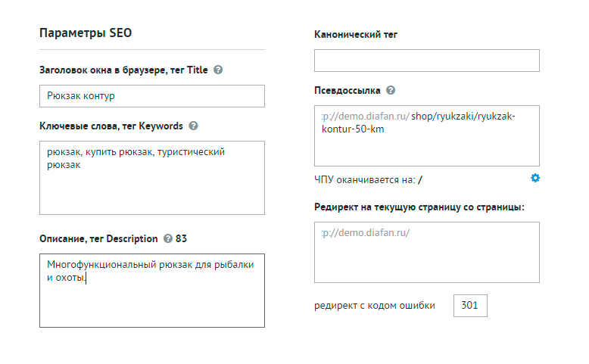
Task: Click into the Keywords textarea
Action: pyautogui.click(x=152, y=178)
